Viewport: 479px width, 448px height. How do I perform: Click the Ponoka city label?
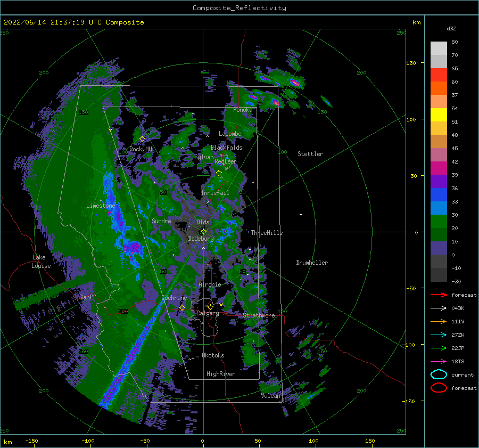coord(243,110)
